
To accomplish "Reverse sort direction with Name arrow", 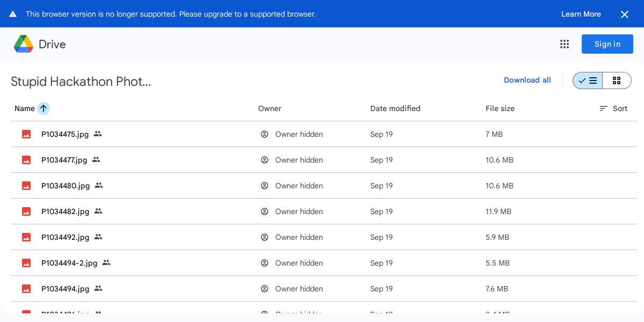I will pos(43,108).
